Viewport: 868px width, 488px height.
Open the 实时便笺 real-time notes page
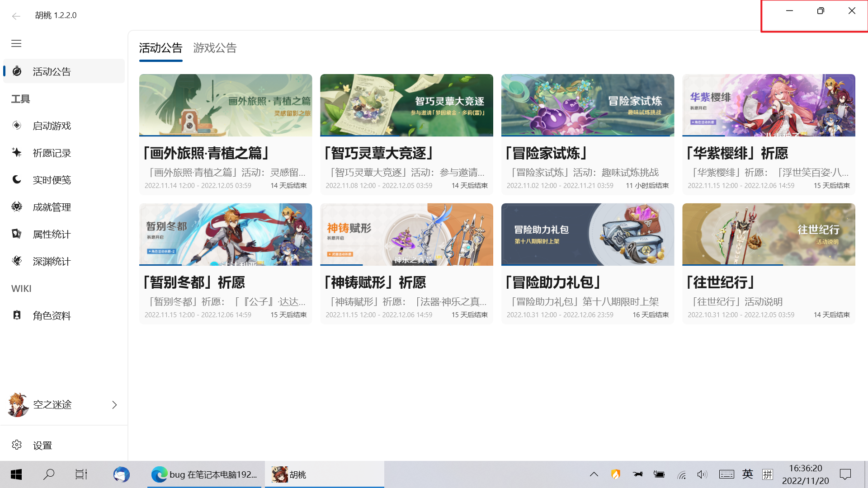(51, 180)
